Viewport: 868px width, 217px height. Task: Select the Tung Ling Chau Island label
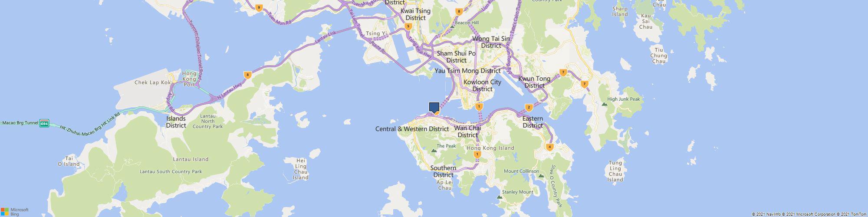(x=615, y=171)
